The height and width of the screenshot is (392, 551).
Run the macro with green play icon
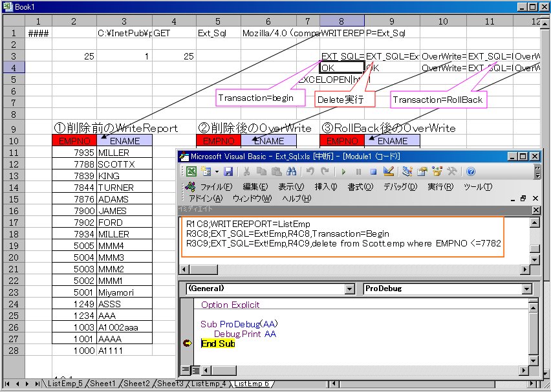point(343,171)
